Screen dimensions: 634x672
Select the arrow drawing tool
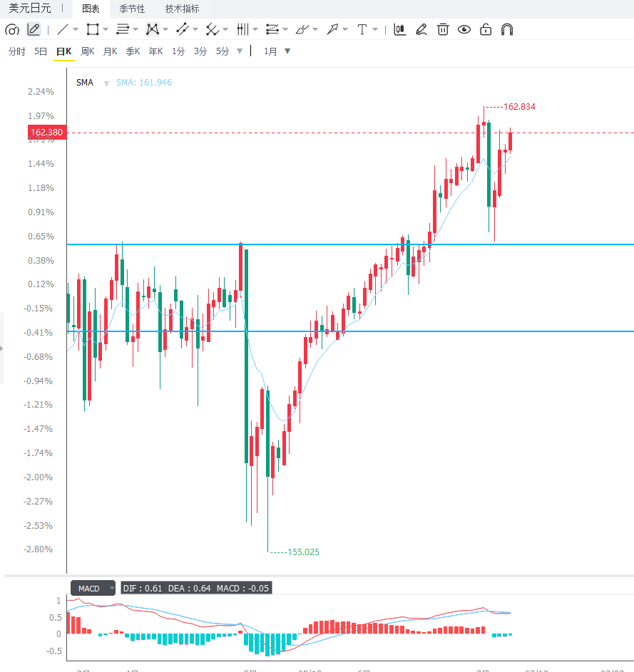(x=332, y=29)
